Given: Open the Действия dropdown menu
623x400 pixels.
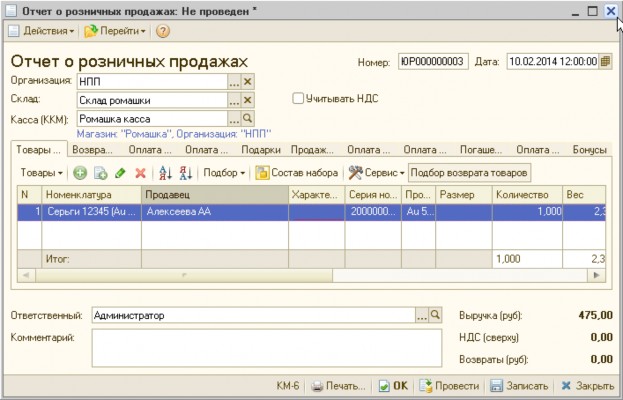Looking at the screenshot, I should point(41,31).
